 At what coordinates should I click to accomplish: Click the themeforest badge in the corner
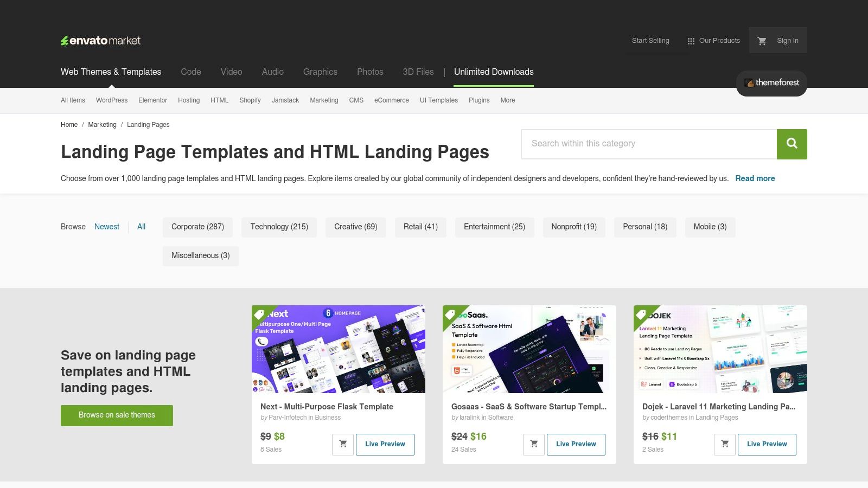point(771,83)
